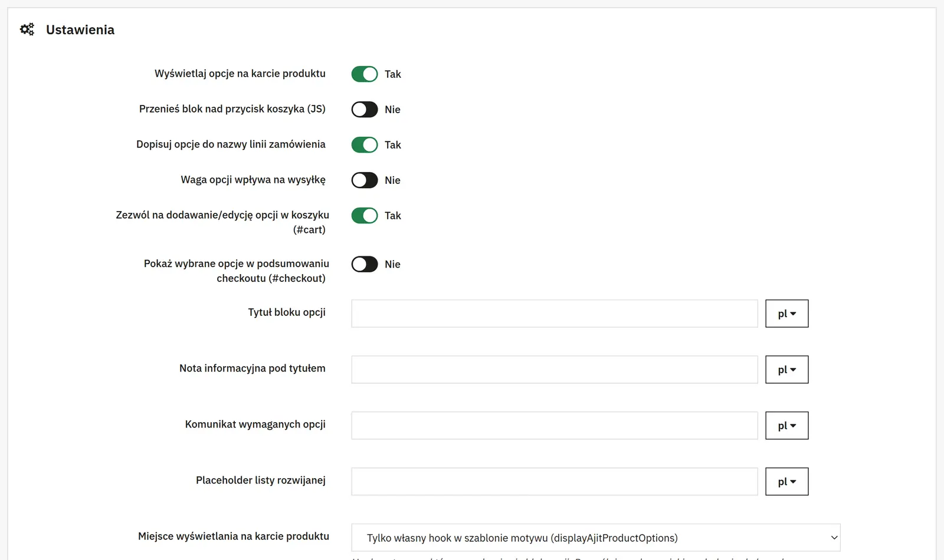Toggle the #cart options editing switch
Image resolution: width=944 pixels, height=560 pixels.
click(365, 216)
